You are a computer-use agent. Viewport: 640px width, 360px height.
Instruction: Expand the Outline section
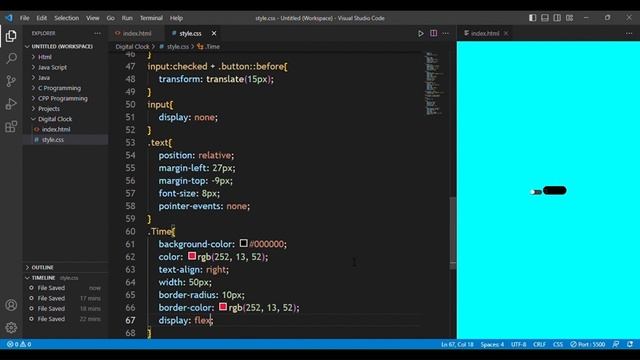tap(42, 267)
